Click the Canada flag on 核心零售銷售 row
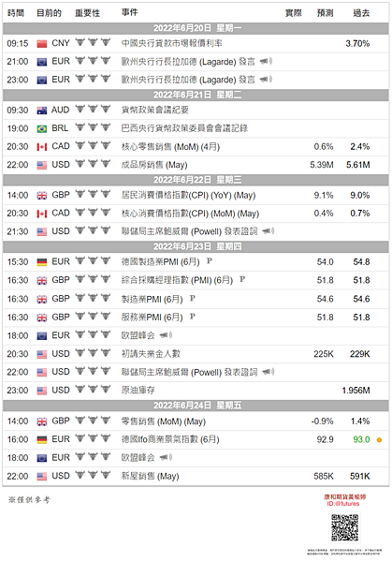Viewport: 392px width, 562px height. click(42, 147)
